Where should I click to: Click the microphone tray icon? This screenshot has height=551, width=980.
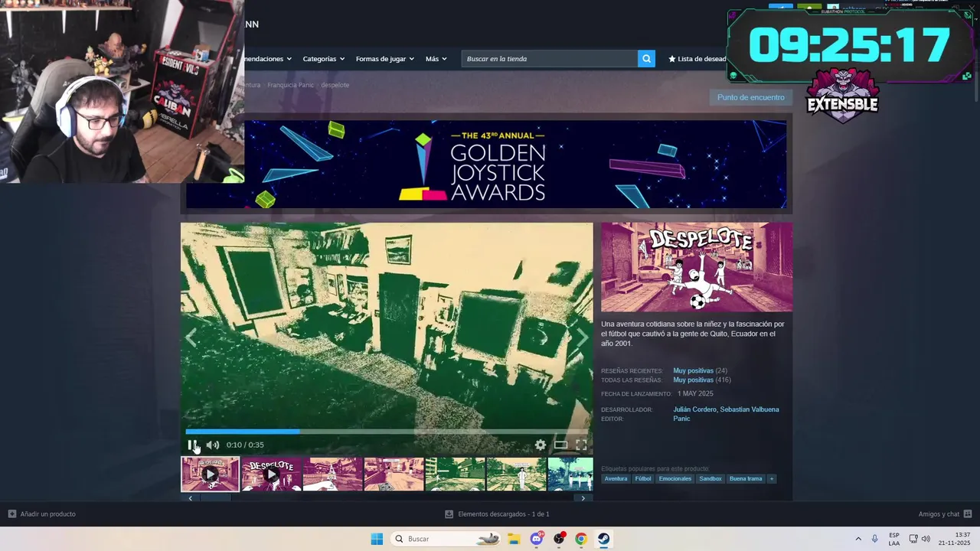click(875, 539)
